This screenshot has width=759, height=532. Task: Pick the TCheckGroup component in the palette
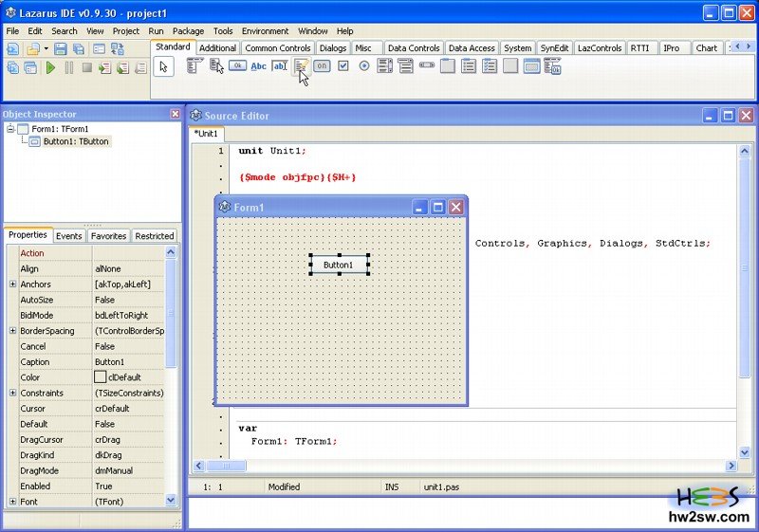click(x=490, y=65)
